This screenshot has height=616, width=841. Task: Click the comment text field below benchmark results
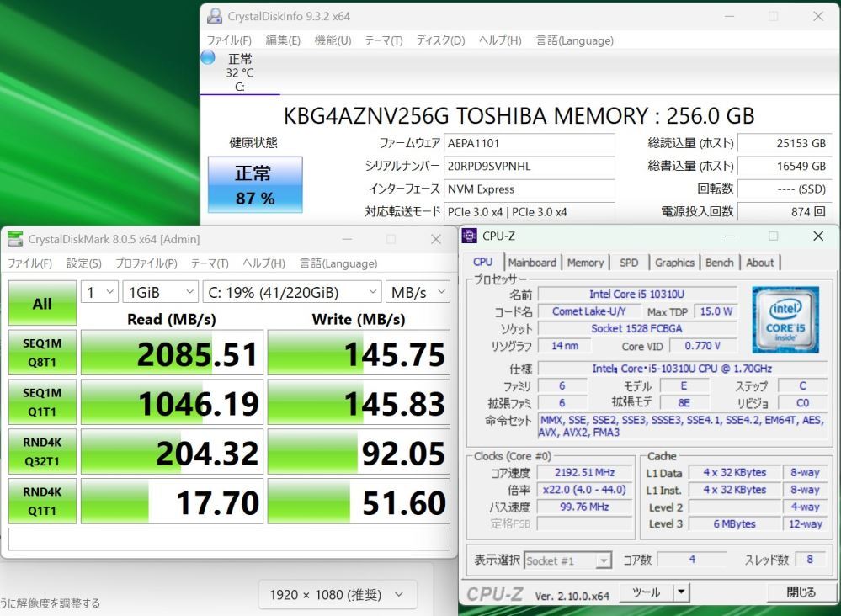pos(228,540)
